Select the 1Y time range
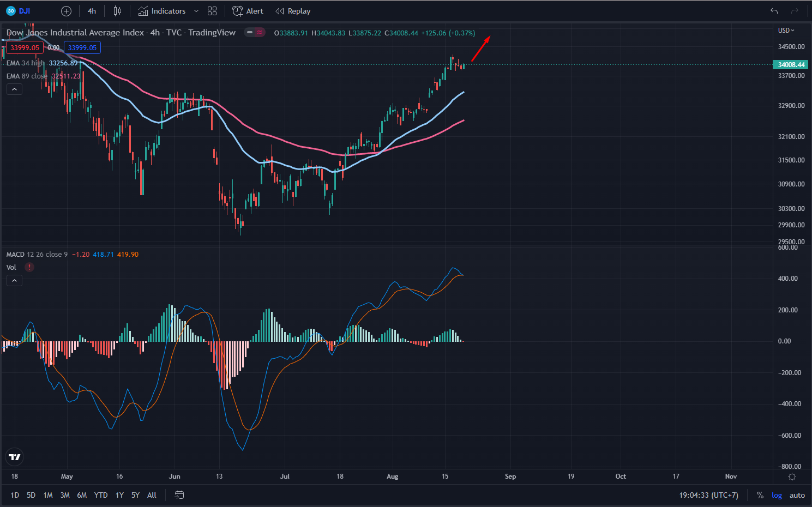The width and height of the screenshot is (812, 507). [x=119, y=495]
